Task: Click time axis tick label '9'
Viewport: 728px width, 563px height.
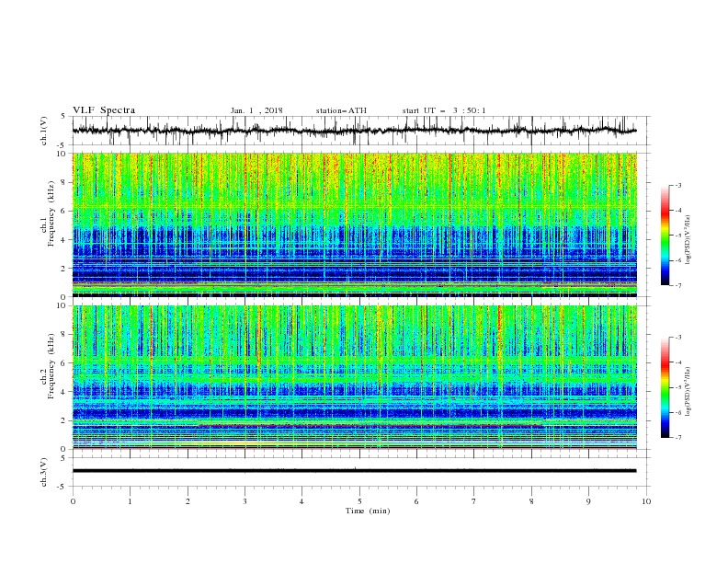Action: (588, 501)
